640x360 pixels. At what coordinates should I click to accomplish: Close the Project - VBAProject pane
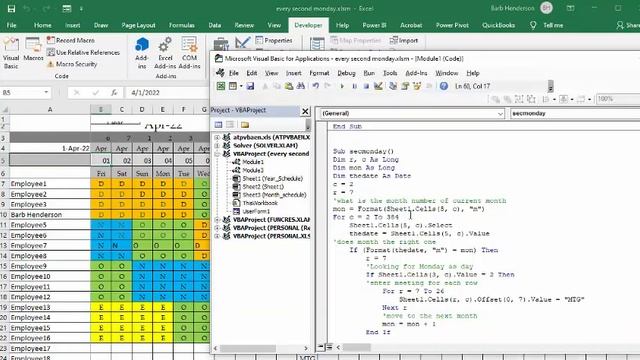click(x=305, y=111)
